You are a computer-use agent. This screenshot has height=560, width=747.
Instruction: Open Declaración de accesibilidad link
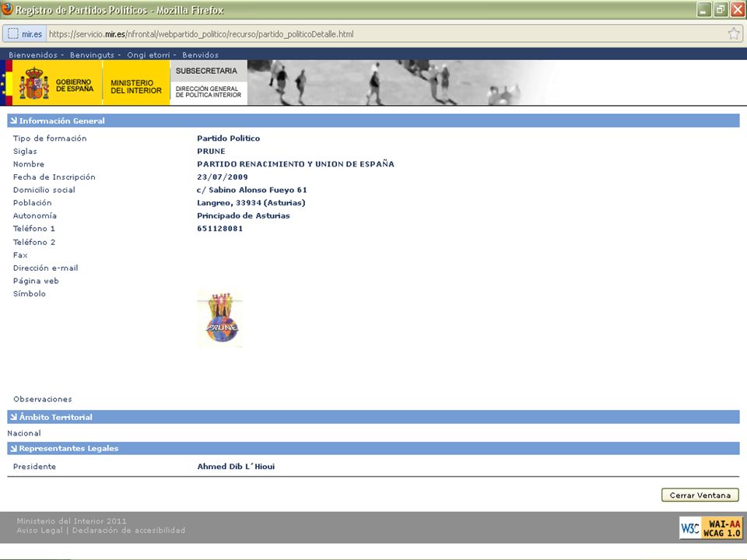pyautogui.click(x=128, y=530)
